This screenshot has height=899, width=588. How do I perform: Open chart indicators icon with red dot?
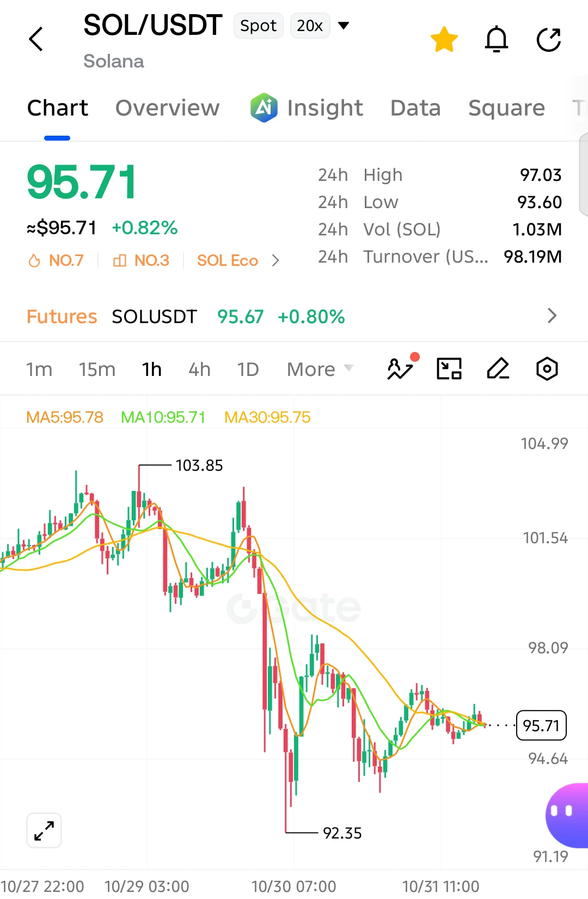point(402,367)
